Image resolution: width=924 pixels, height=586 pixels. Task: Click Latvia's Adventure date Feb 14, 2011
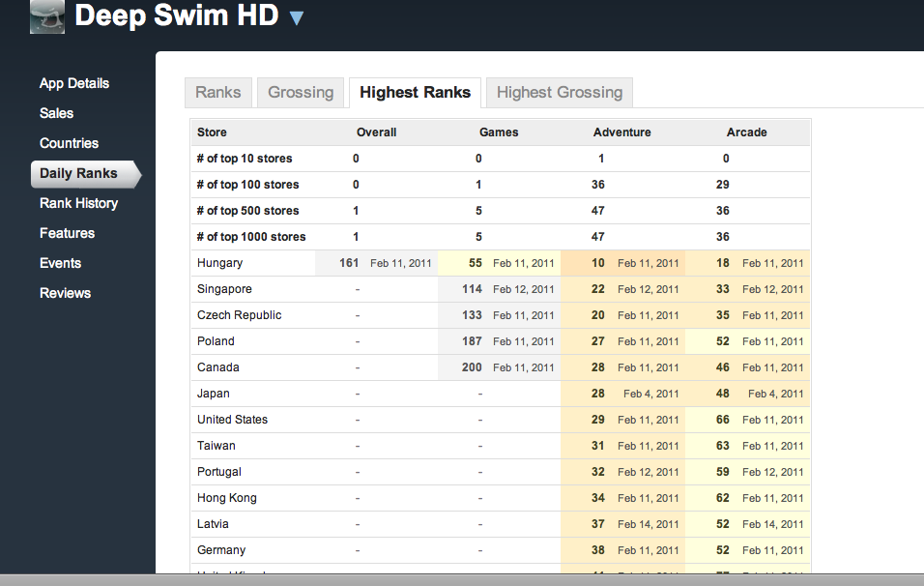[649, 524]
